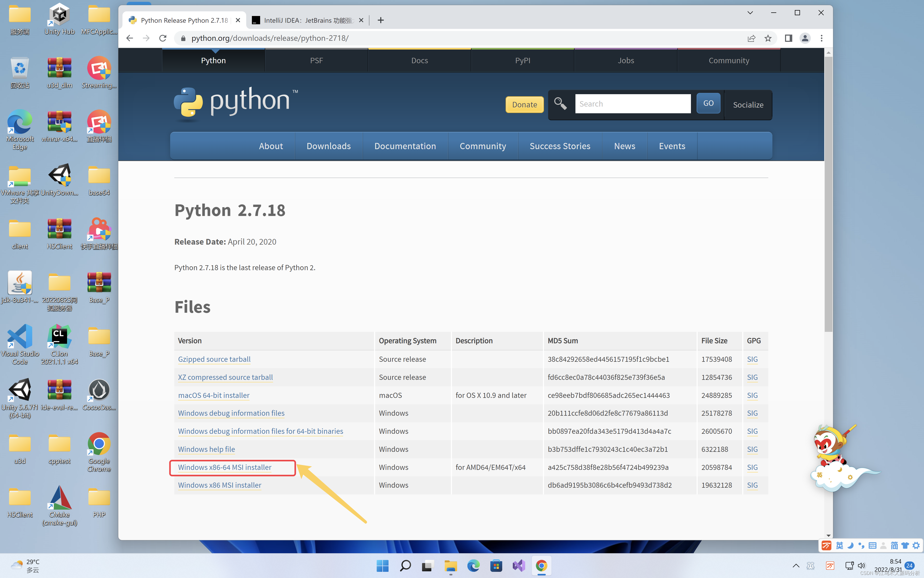
Task: Open Microsoft Store from taskbar
Action: (496, 566)
